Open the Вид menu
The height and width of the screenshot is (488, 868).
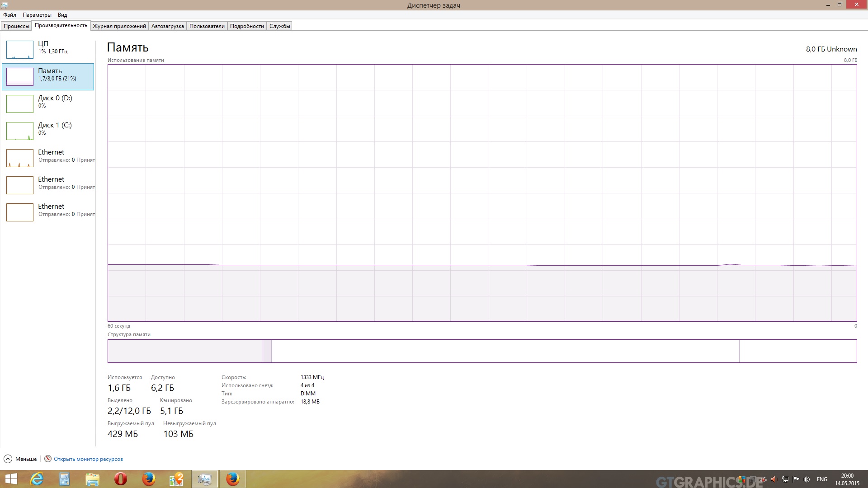[62, 15]
